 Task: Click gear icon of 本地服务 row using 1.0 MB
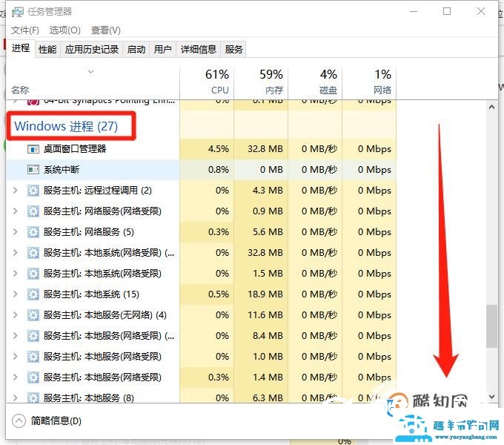click(x=33, y=356)
